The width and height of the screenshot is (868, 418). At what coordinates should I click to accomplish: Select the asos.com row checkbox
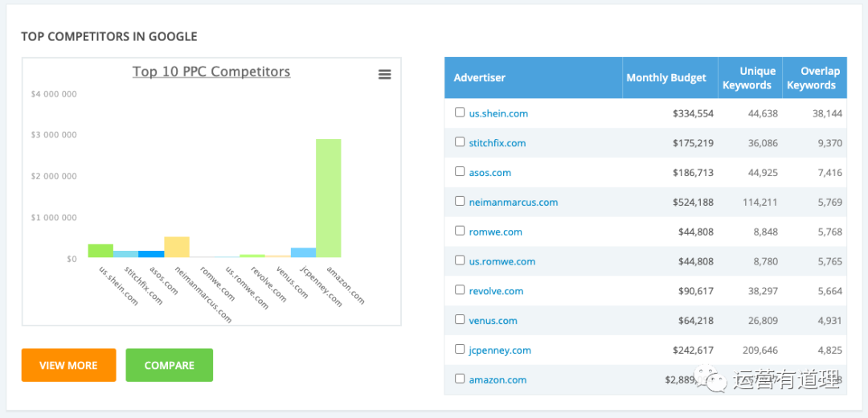(x=460, y=171)
